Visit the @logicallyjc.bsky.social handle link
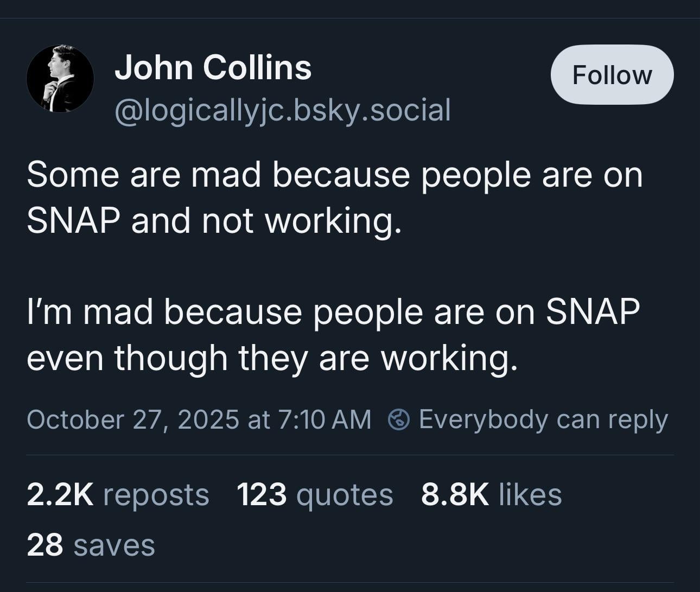The height and width of the screenshot is (592, 700). (282, 110)
